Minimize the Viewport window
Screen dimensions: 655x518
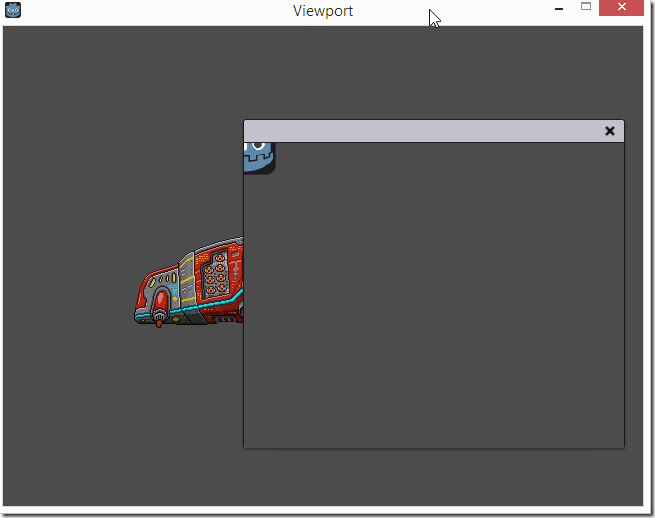coord(559,8)
